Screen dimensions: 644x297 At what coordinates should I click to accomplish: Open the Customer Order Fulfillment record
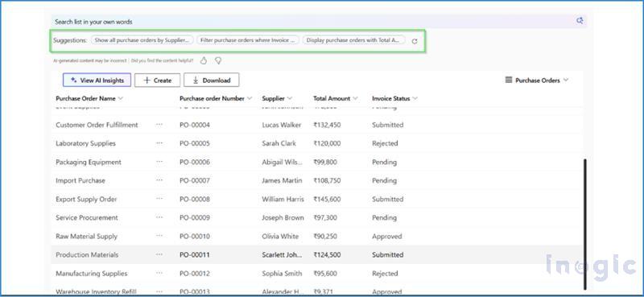point(97,125)
